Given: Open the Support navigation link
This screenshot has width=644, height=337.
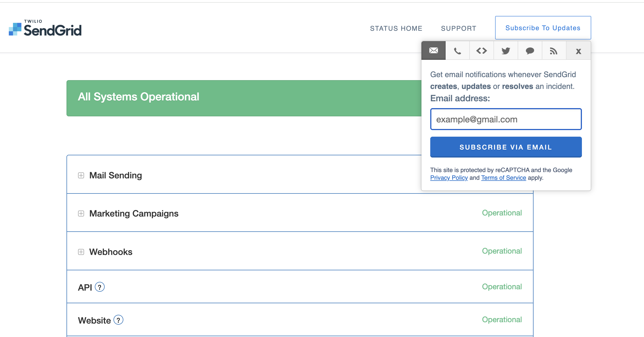Looking at the screenshot, I should tap(459, 28).
